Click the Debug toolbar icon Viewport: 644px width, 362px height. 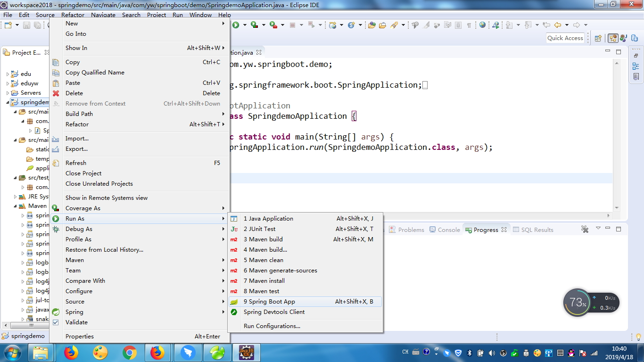[x=254, y=25]
